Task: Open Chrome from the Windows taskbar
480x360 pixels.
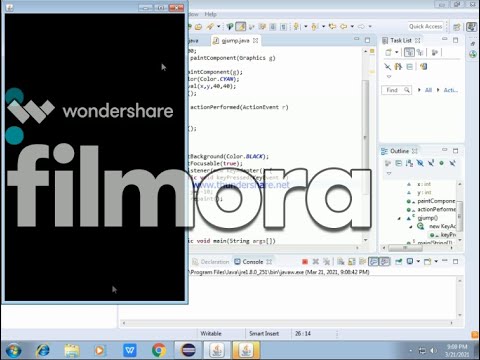Action: (159, 350)
